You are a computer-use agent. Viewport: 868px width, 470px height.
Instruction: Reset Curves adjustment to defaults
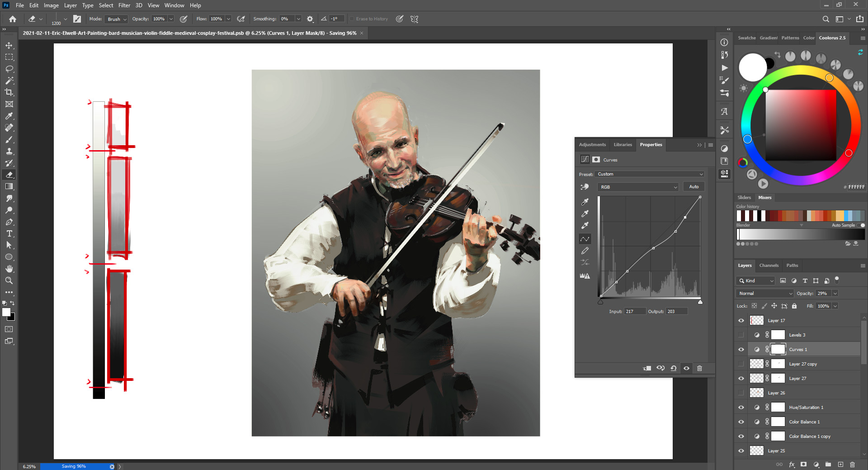pyautogui.click(x=674, y=368)
